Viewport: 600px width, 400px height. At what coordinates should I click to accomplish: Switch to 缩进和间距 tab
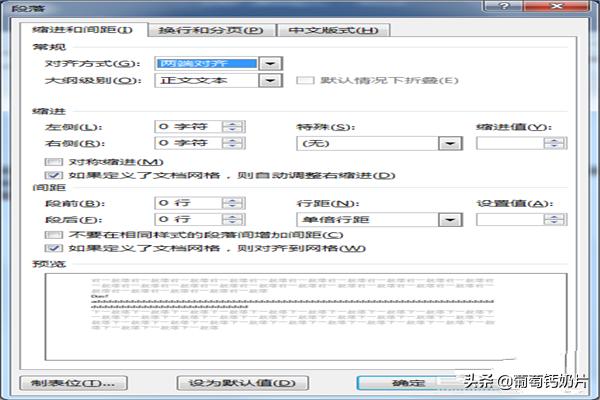tap(83, 30)
